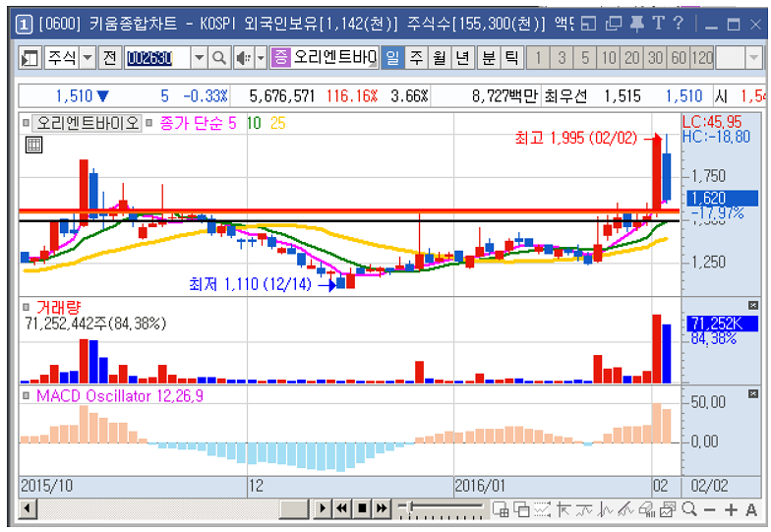771x532 pixels.
Task: Click the fast forward replay button
Action: click(382, 508)
